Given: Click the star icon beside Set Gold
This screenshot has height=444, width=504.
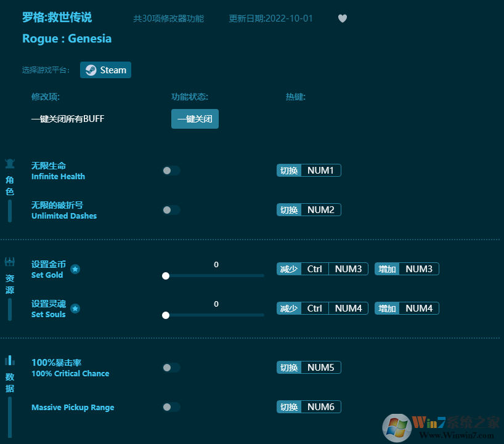Looking at the screenshot, I should (x=75, y=269).
